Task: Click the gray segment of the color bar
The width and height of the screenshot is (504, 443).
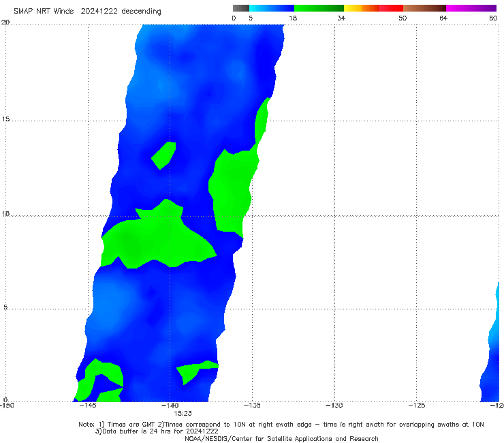Action: click(x=241, y=8)
